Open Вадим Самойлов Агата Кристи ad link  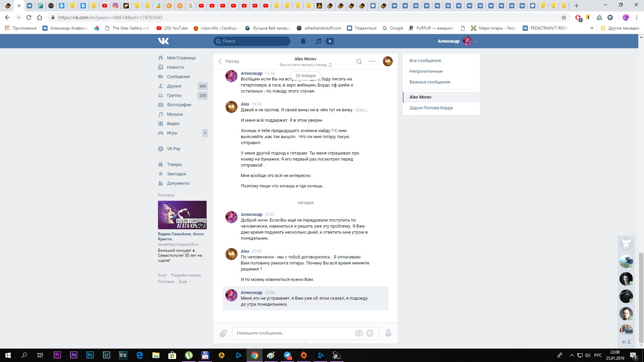180,236
